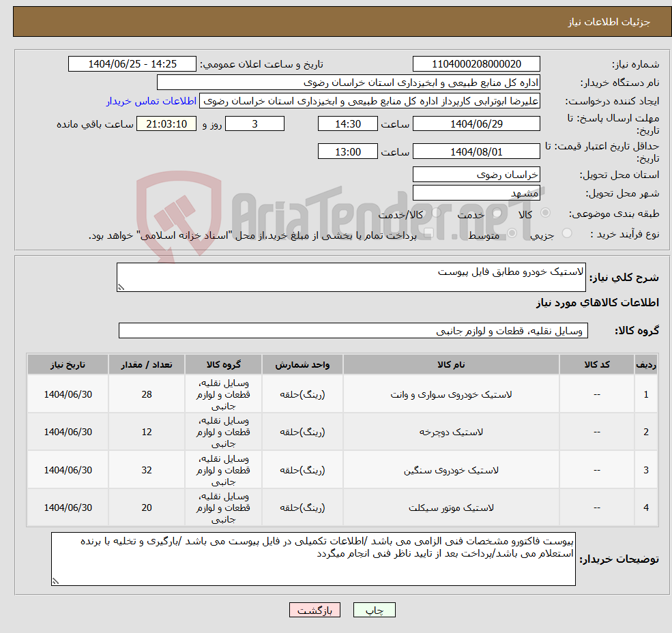Click goods group cell in لاستیک موتور سیکلت row
Screen dimensions: 672x633
(223, 508)
